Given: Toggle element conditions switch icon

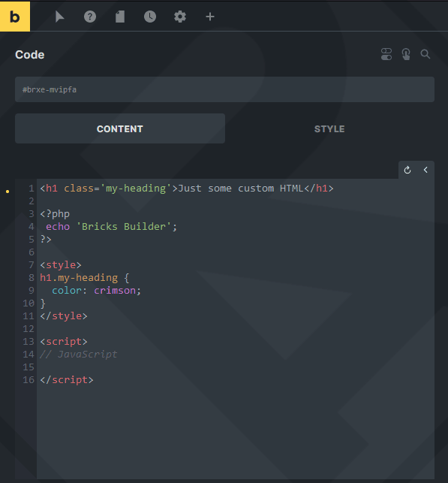Looking at the screenshot, I should (x=386, y=54).
